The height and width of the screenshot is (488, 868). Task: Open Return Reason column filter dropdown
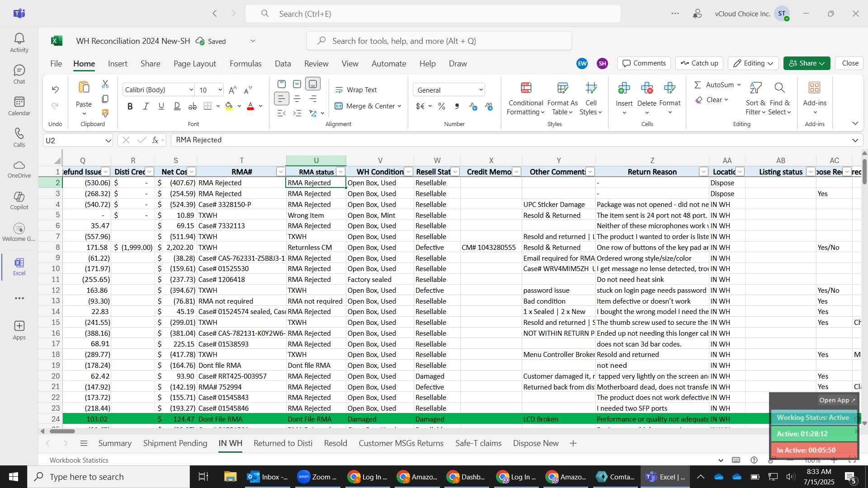coord(703,172)
